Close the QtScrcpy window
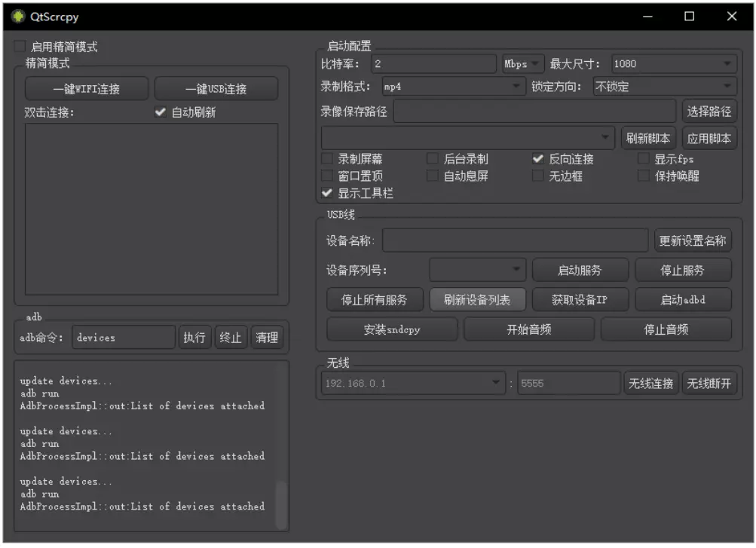The width and height of the screenshot is (756, 548). pos(731,17)
